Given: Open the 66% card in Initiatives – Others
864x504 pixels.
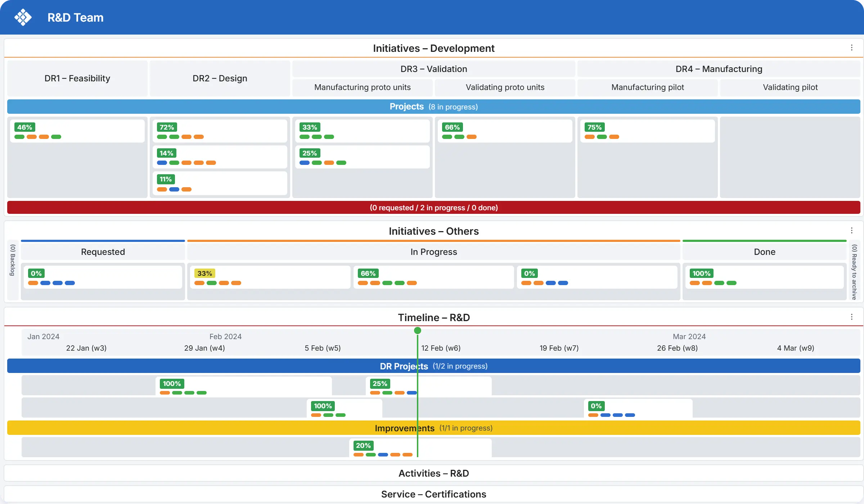Looking at the screenshot, I should pos(434,277).
